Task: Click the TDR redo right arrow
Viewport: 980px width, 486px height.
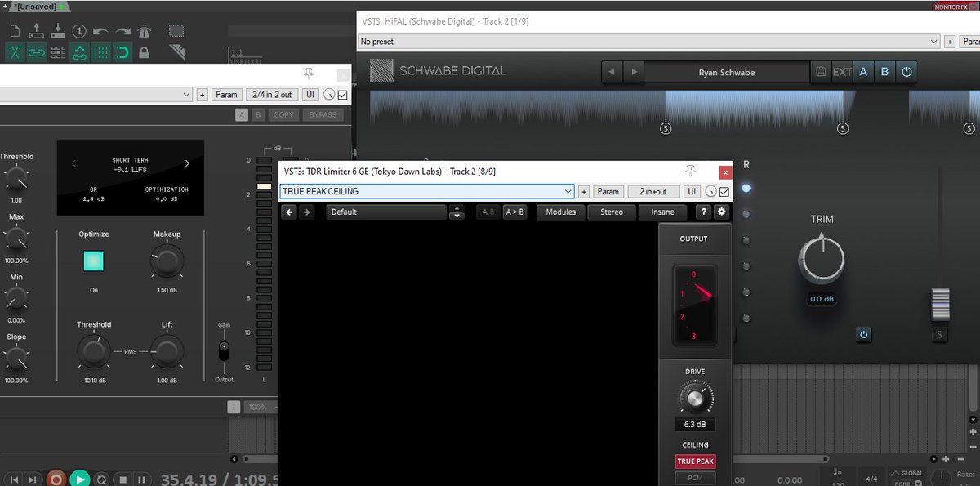Action: pos(306,212)
